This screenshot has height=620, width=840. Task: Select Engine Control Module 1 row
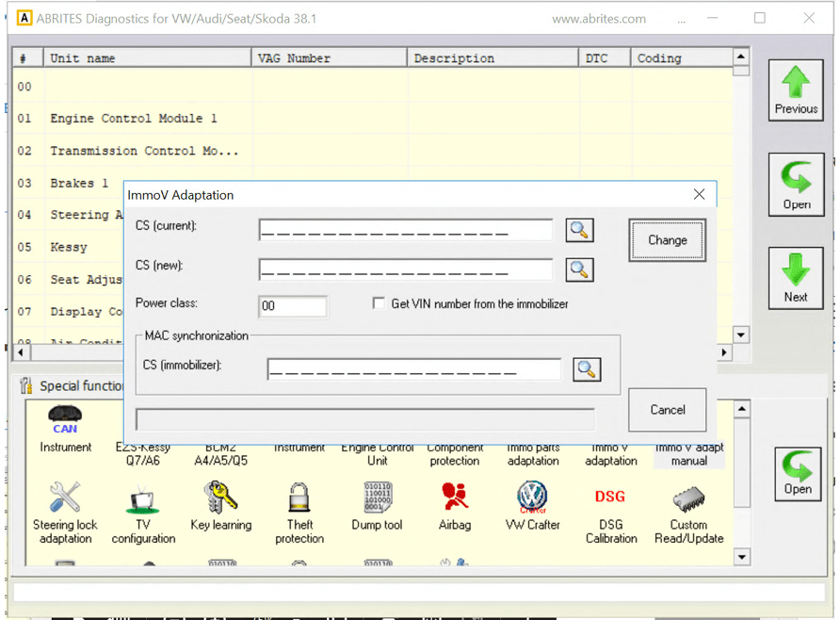click(x=134, y=119)
